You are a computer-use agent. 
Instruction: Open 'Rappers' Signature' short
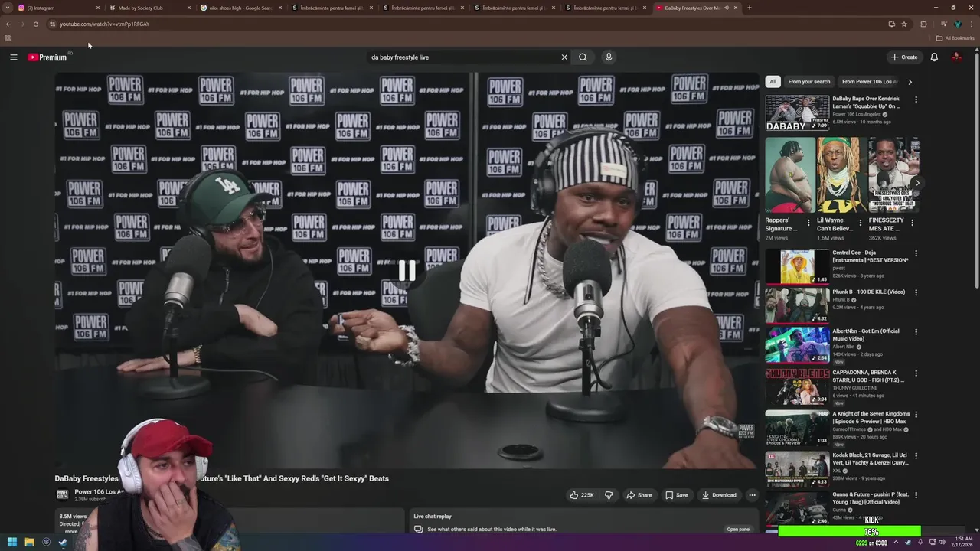(x=790, y=175)
